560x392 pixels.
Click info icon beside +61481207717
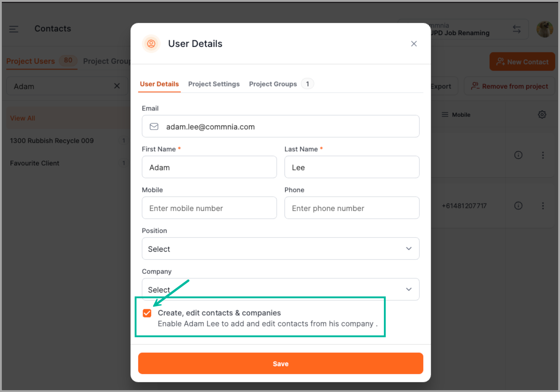pos(518,206)
